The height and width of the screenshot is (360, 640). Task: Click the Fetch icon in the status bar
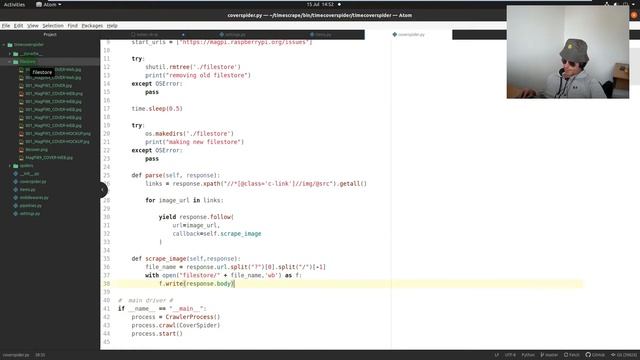566,355
